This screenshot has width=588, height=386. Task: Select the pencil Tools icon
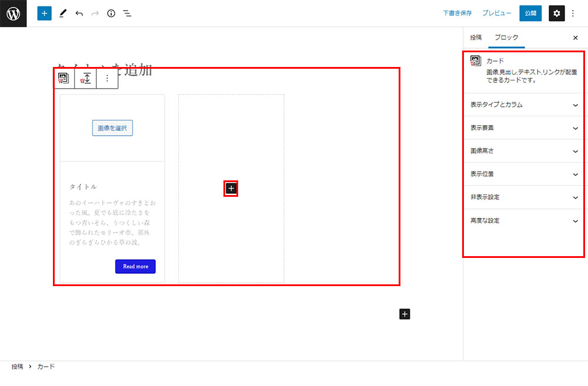coord(63,13)
